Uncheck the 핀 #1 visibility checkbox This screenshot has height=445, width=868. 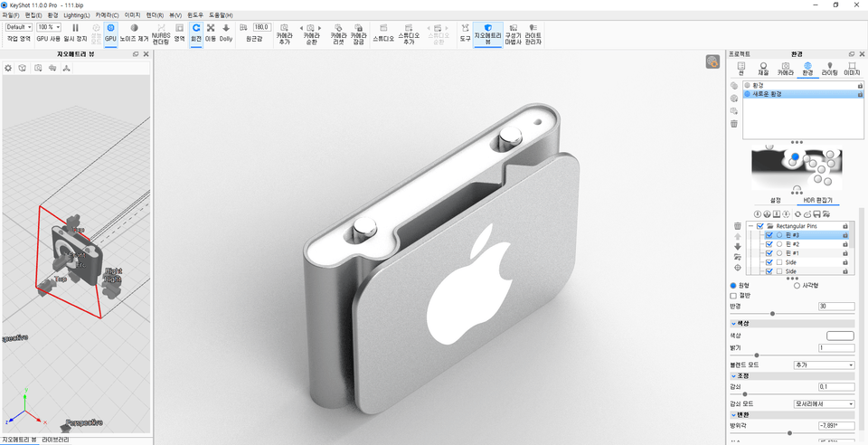tap(769, 253)
